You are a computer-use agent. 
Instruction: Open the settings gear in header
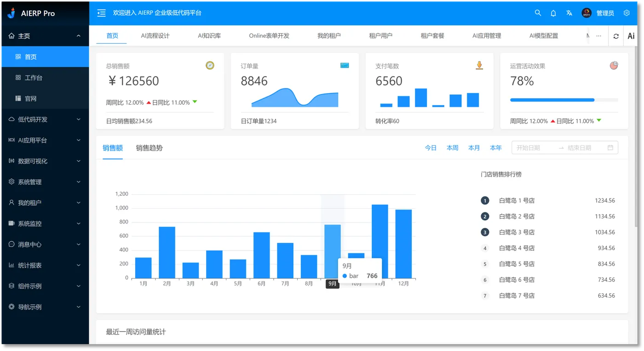pos(627,13)
